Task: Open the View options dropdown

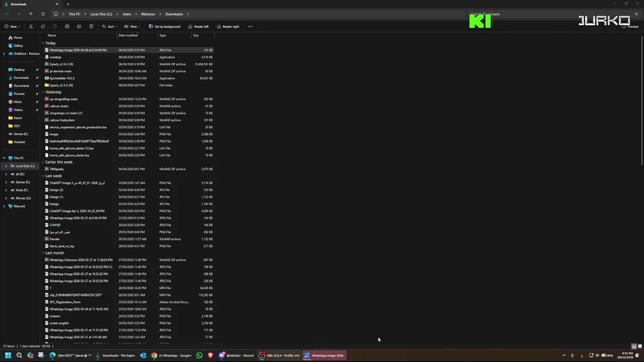Action: 132,27
